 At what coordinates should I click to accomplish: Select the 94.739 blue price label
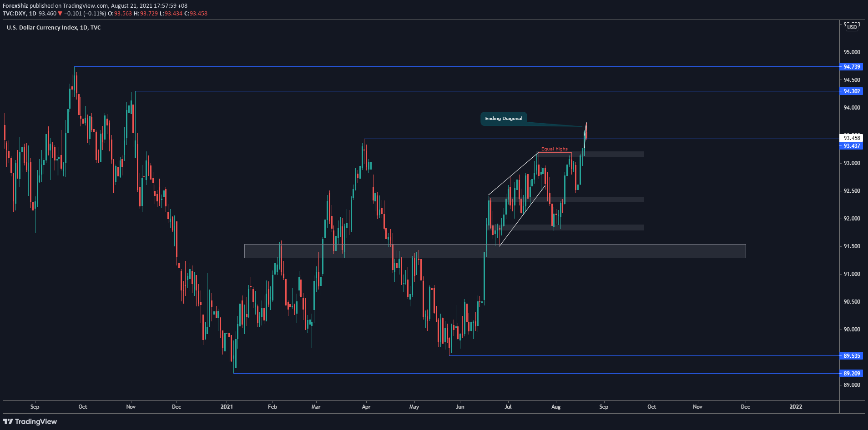(851, 67)
